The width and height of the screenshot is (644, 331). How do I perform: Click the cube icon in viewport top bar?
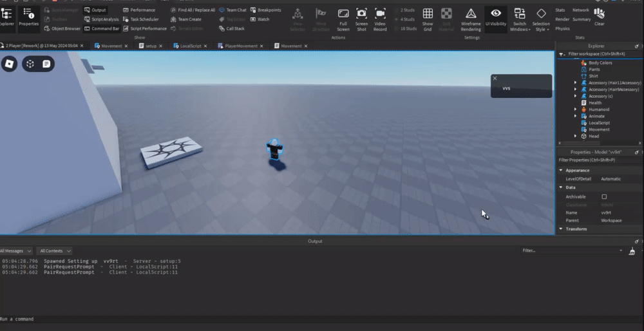(x=30, y=64)
